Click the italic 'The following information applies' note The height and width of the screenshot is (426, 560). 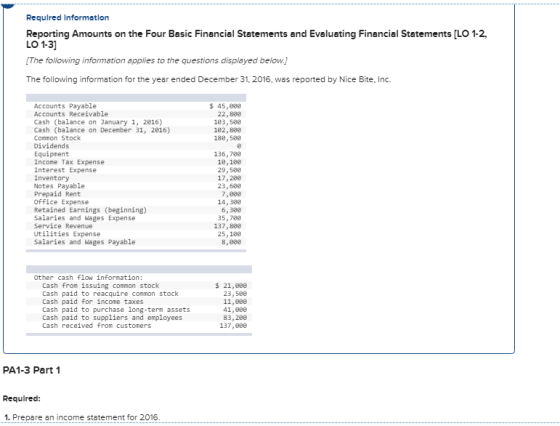pyautogui.click(x=157, y=60)
